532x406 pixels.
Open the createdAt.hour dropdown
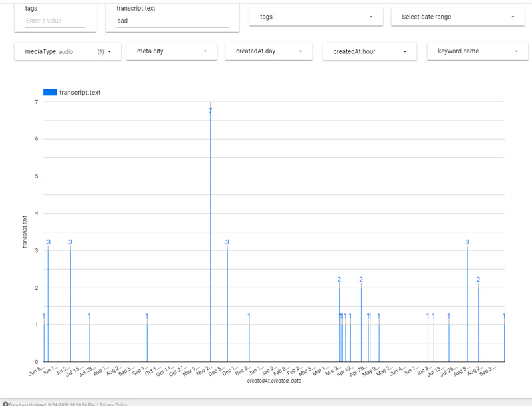coord(369,51)
